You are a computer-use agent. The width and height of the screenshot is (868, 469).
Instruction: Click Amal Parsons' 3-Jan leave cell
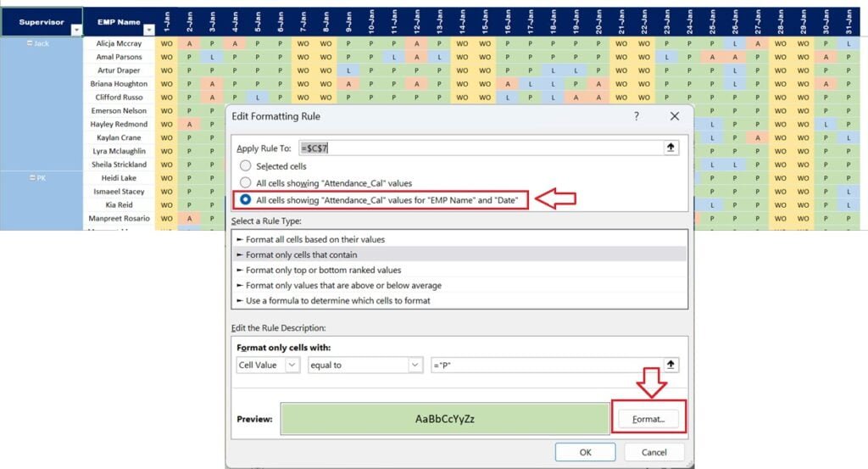point(212,57)
